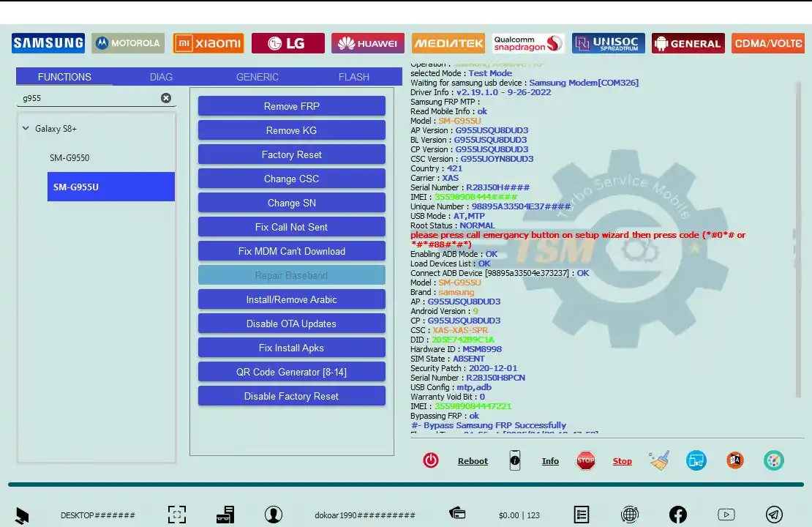Click the dokoar1990 username text

[365, 515]
